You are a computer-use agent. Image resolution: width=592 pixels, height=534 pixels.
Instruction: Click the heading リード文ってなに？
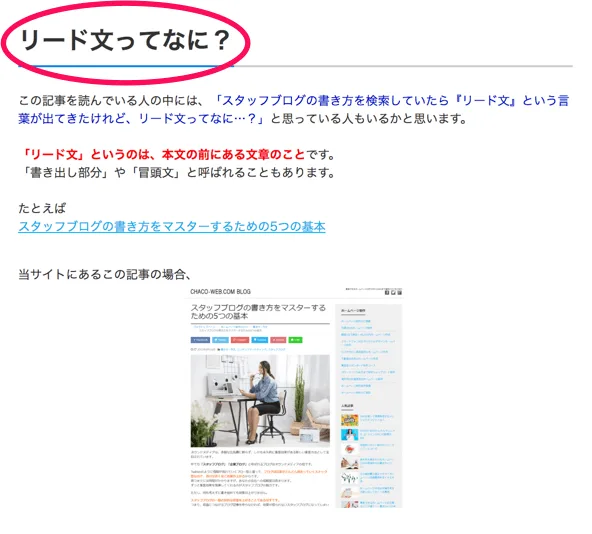point(125,40)
